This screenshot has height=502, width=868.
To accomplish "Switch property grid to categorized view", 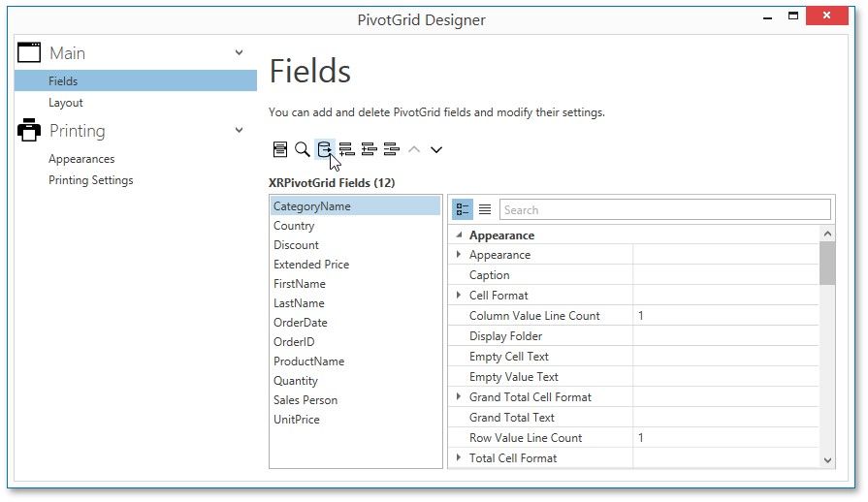I will (x=463, y=209).
